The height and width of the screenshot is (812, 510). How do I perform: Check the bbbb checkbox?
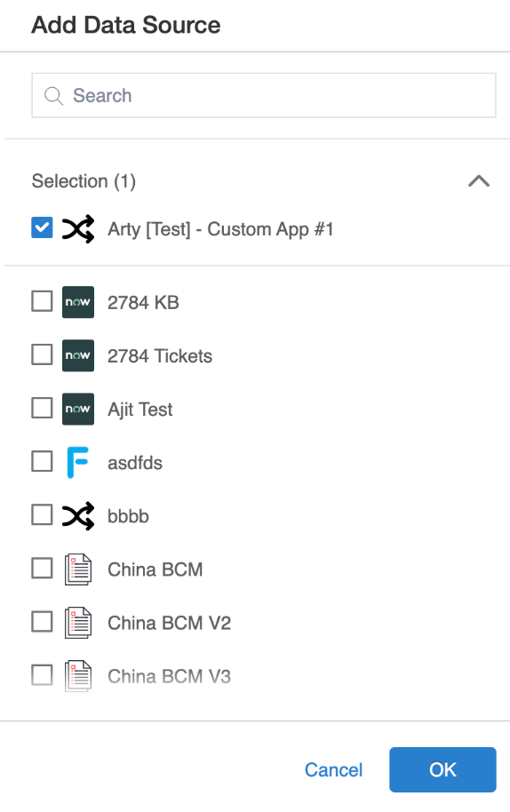click(42, 514)
